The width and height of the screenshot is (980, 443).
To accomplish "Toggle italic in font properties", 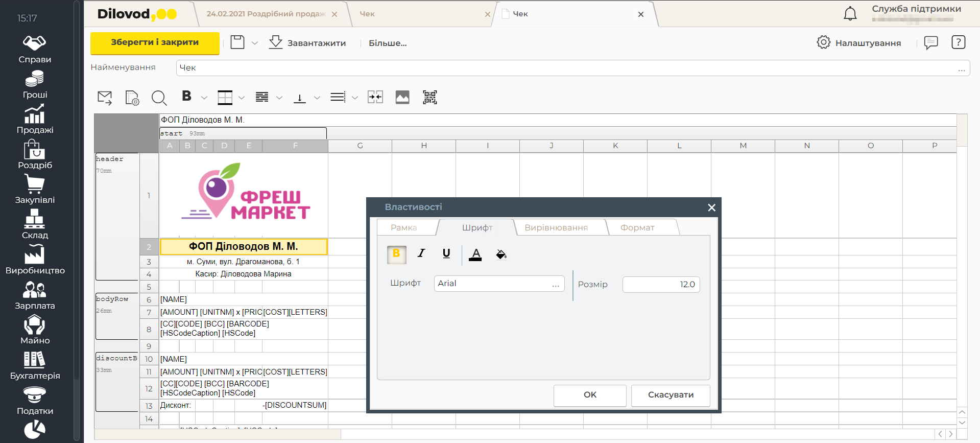I will tap(421, 253).
